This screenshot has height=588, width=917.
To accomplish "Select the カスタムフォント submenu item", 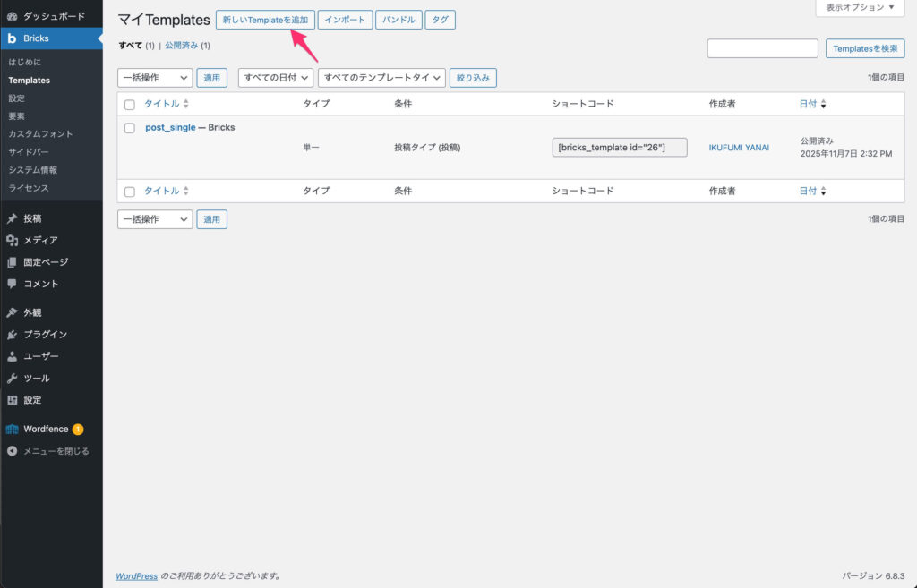I will point(40,134).
